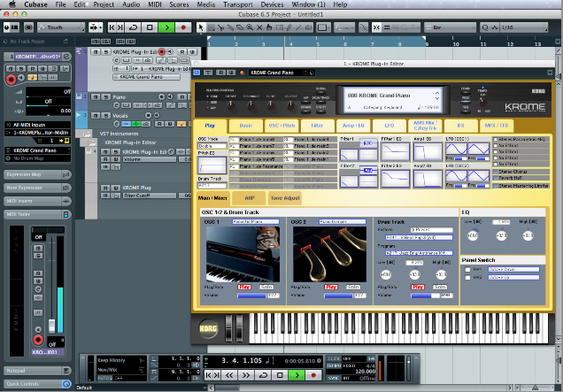This screenshot has width=563, height=392.
Task: Toggle the Stereo Chorus effect checkbox
Action: pyautogui.click(x=496, y=172)
